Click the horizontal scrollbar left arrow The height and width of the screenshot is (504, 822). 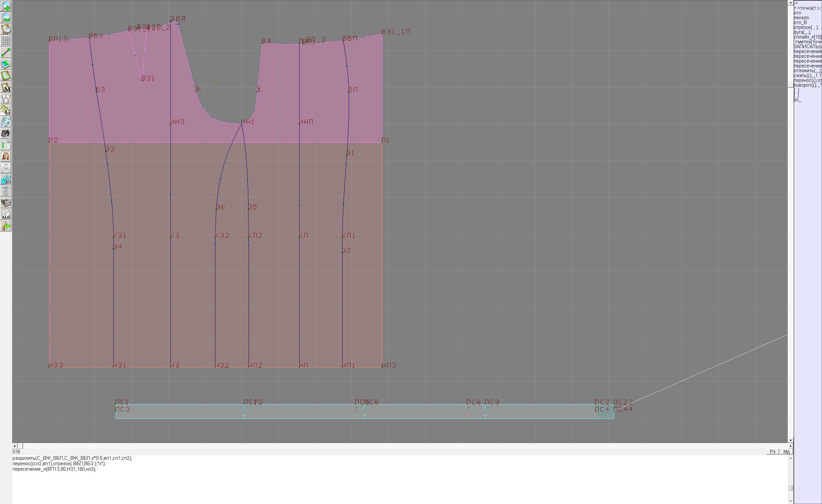14,446
